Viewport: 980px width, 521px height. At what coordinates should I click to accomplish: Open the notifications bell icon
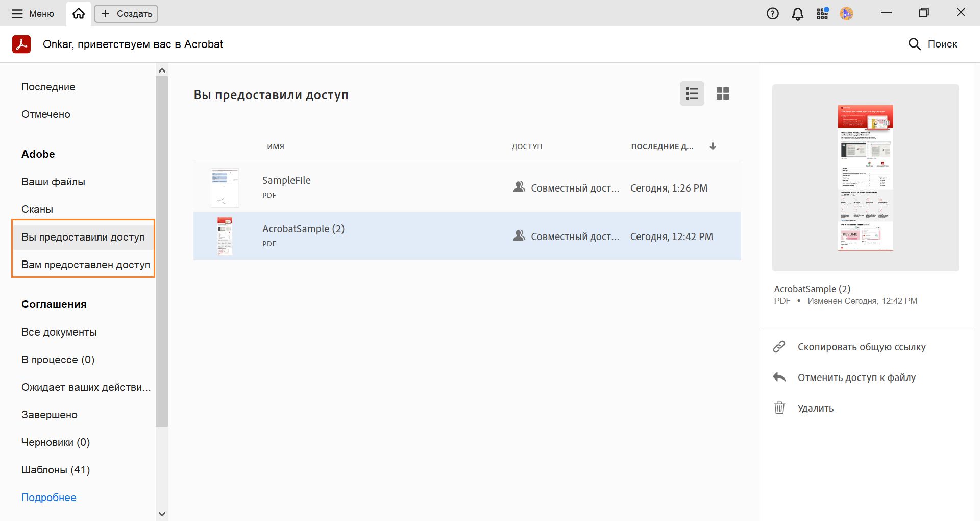tap(797, 13)
